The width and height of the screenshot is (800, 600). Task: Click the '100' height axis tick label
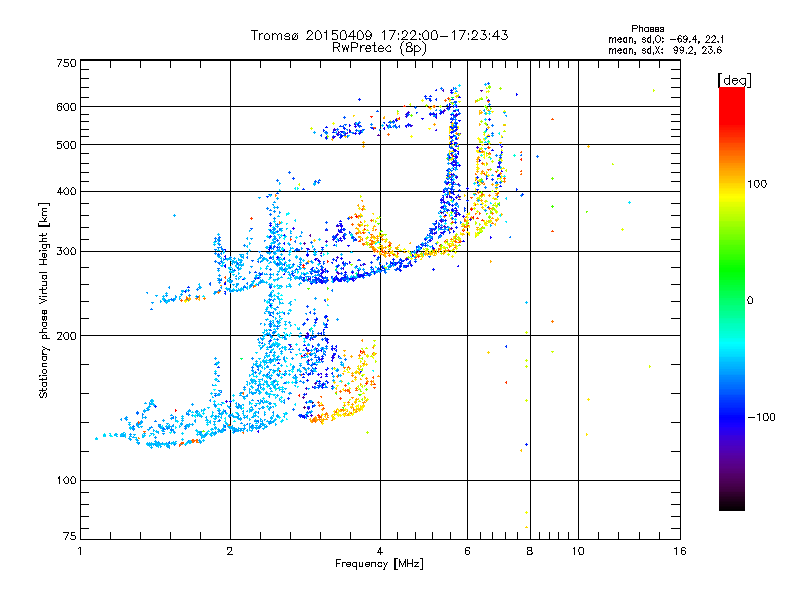point(67,480)
